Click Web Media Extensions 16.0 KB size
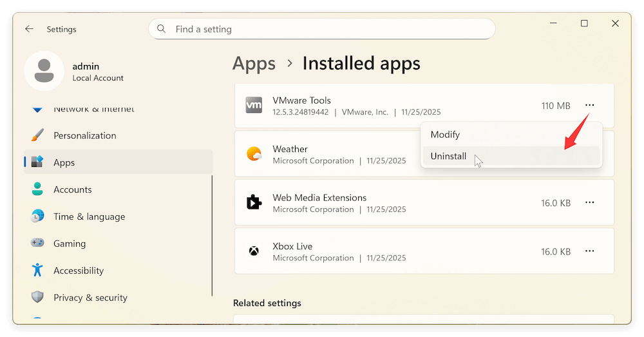This screenshot has width=644, height=337. pyautogui.click(x=556, y=203)
